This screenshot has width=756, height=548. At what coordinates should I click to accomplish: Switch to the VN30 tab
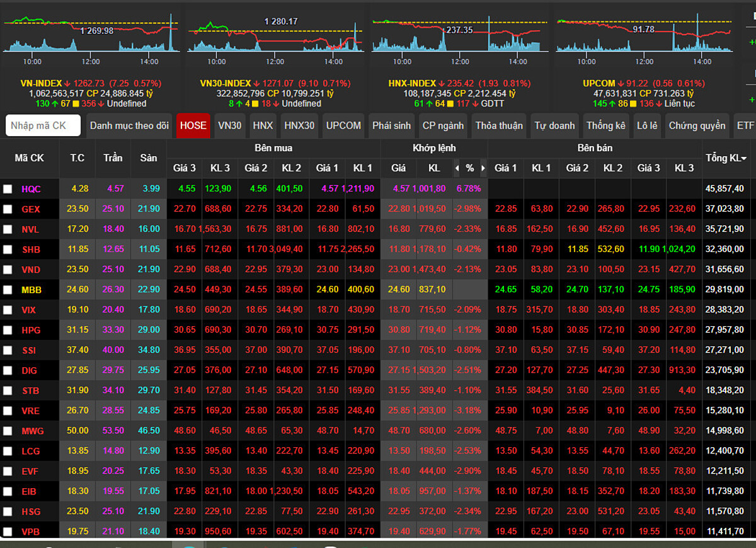(x=229, y=125)
